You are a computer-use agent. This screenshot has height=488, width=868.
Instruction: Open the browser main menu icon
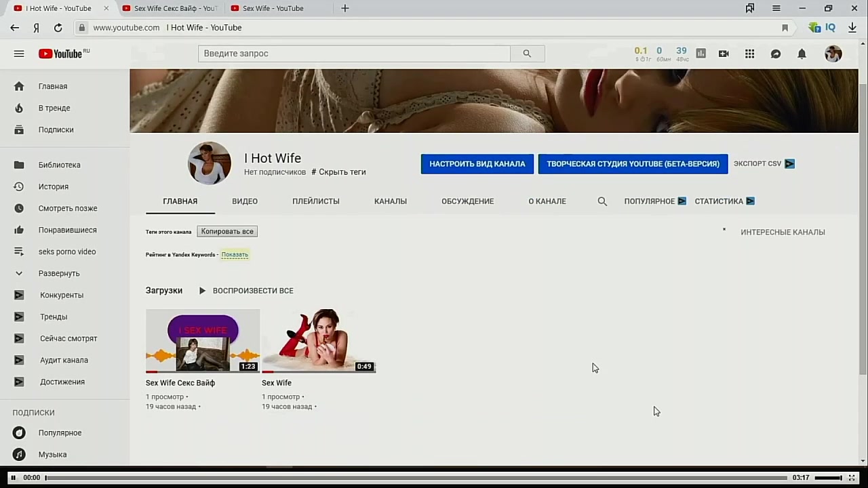pyautogui.click(x=776, y=8)
